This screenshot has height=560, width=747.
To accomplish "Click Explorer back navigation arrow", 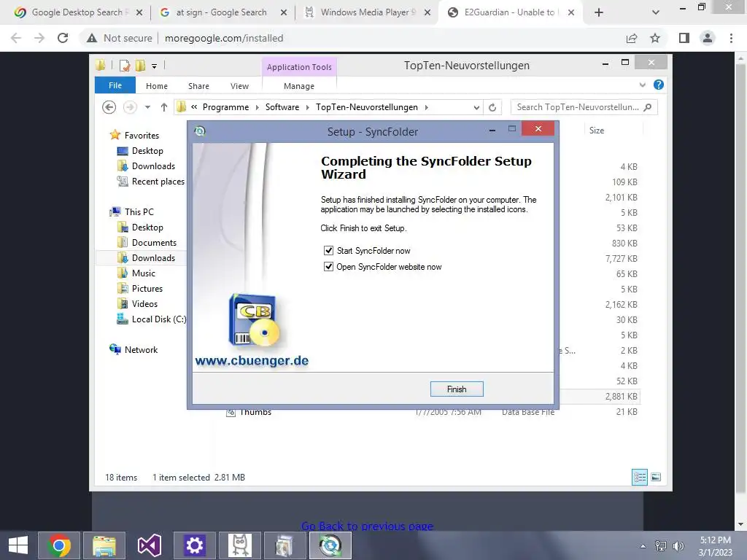I will (109, 107).
